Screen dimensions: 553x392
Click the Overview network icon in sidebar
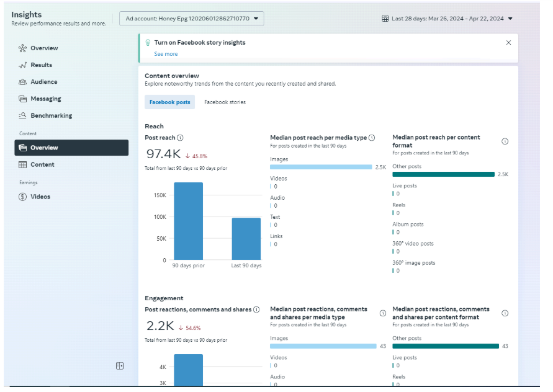[x=23, y=48]
